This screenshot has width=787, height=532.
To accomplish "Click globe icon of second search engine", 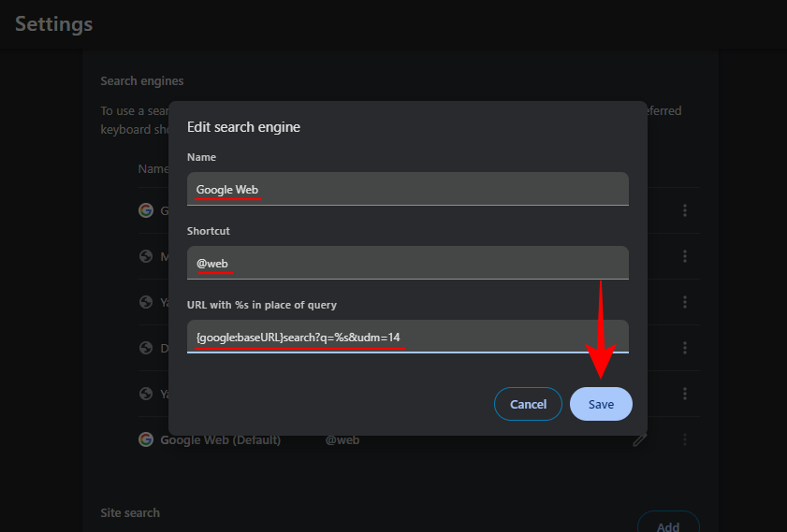I will 146,256.
